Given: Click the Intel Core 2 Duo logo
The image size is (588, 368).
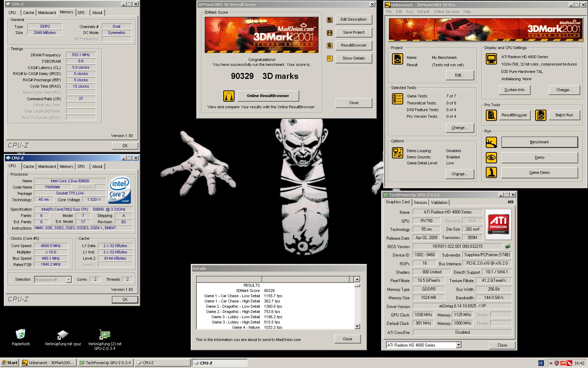Looking at the screenshot, I should tap(119, 190).
